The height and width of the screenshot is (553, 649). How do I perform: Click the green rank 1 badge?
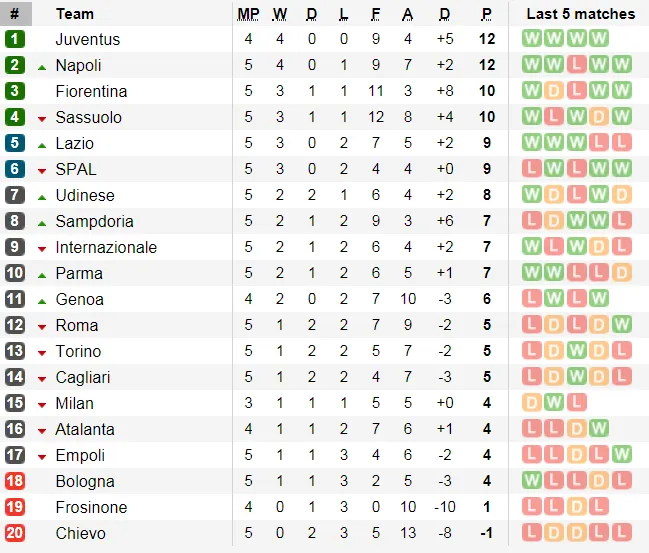pos(15,39)
